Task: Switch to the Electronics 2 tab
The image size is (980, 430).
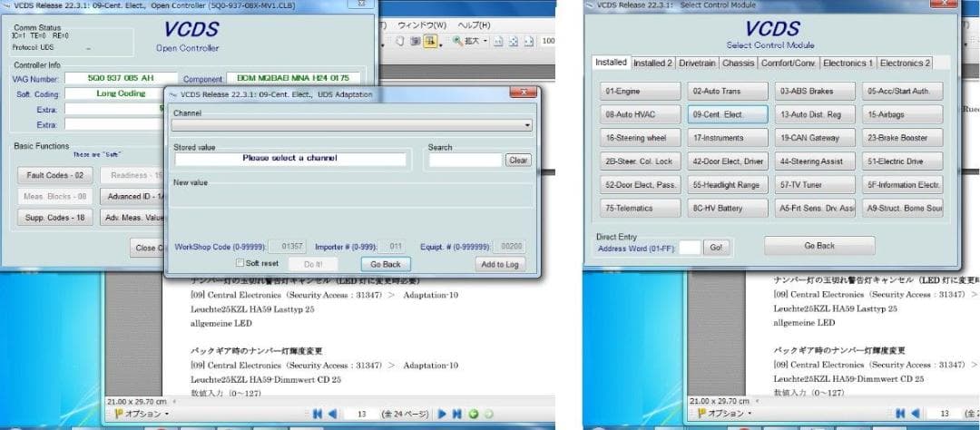Action: point(905,64)
